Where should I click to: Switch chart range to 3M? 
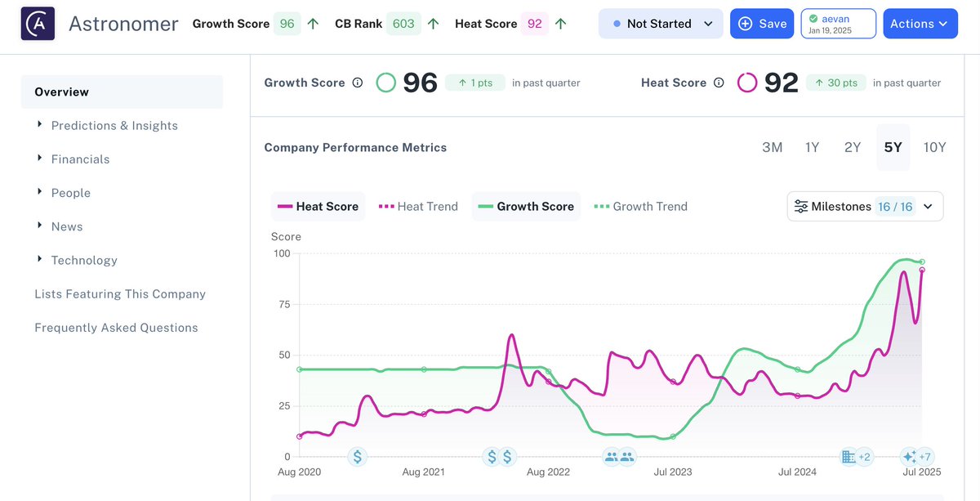[772, 148]
